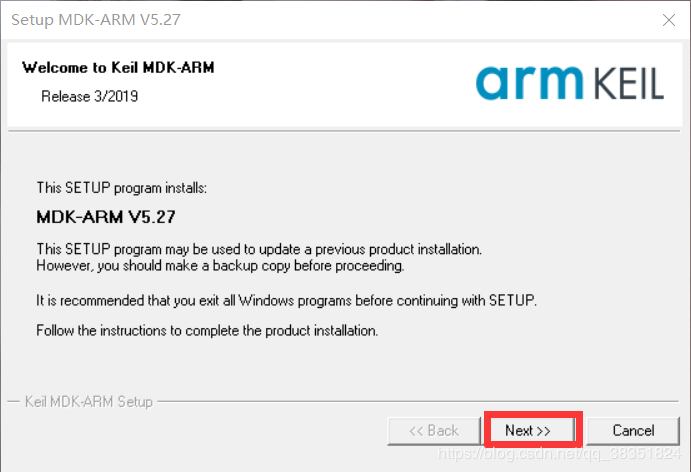
Task: Select the bold MDK-ARM V5.27 product name
Action: click(x=106, y=216)
